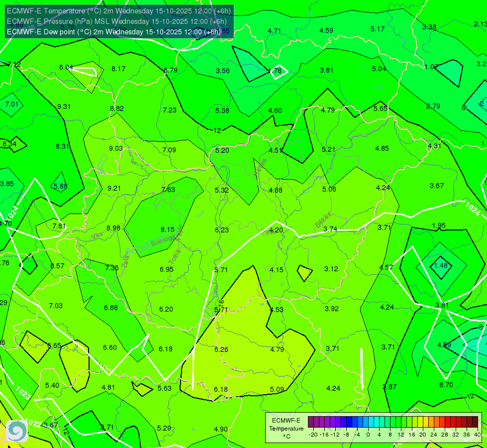Click the map value 6.04
The image size is (487, 448).
(66, 68)
